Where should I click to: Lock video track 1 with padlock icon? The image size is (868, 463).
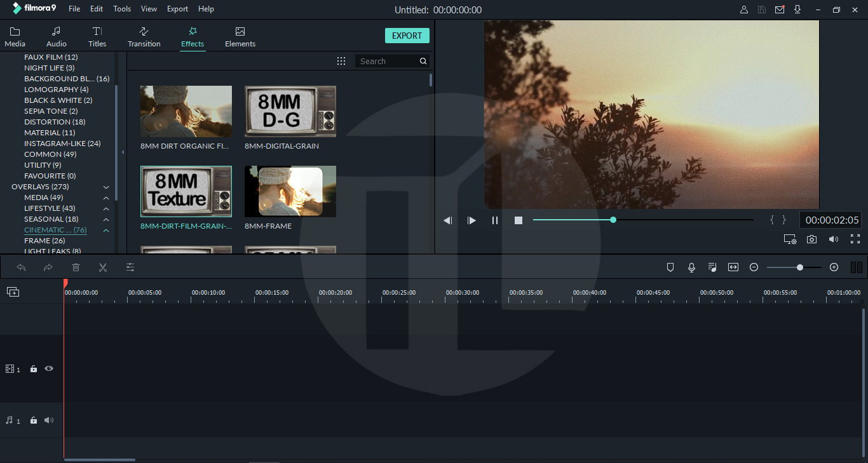click(x=33, y=368)
